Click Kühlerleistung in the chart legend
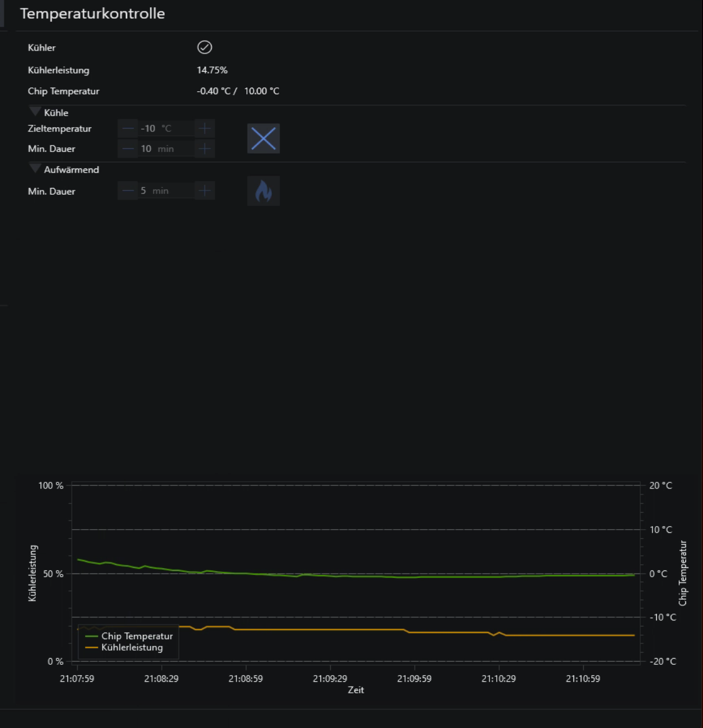Image resolution: width=703 pixels, height=728 pixels. coord(132,648)
